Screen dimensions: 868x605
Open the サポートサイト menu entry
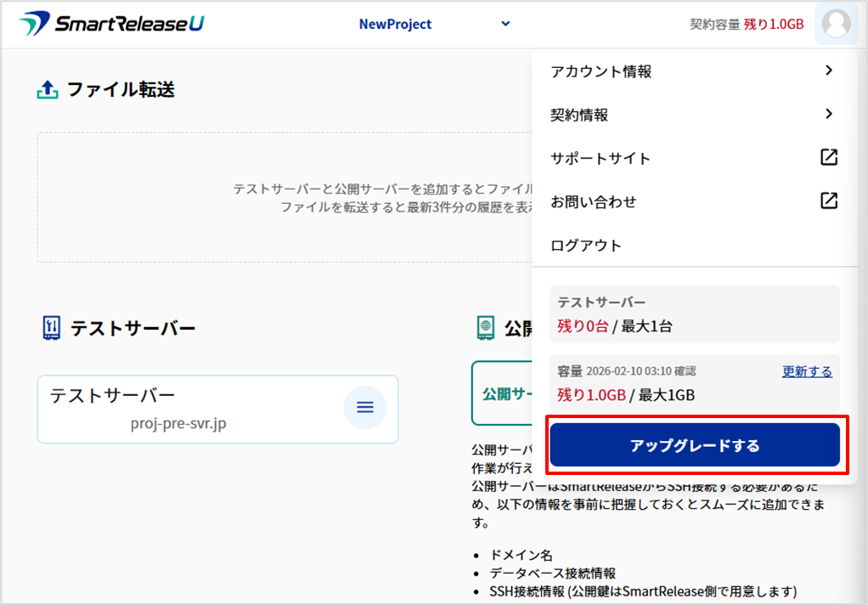pyautogui.click(x=600, y=159)
